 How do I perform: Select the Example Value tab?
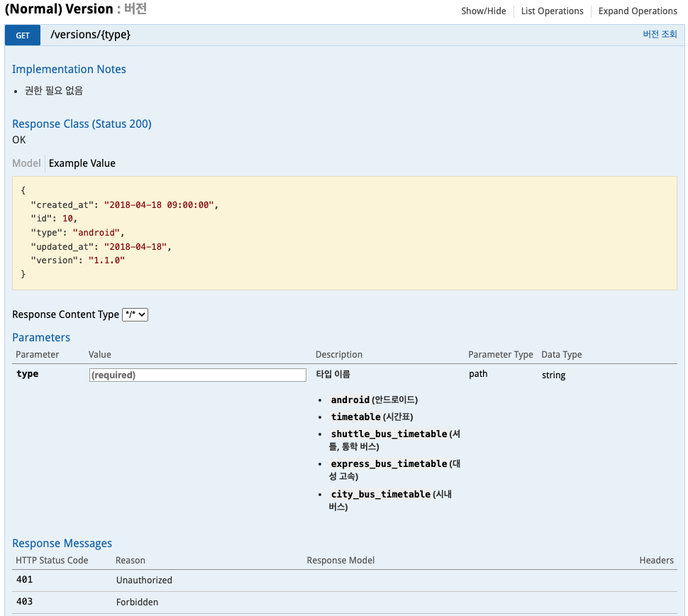tap(82, 163)
